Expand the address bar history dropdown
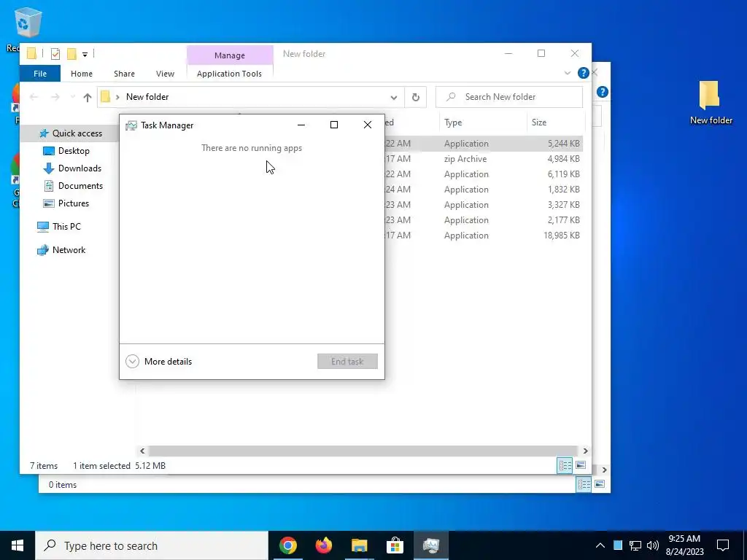Viewport: 747px width, 560px height. click(x=394, y=97)
